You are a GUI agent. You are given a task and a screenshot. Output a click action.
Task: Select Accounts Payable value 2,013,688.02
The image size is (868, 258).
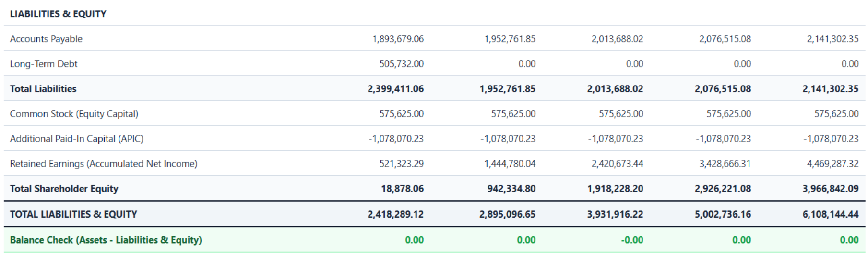coord(617,39)
